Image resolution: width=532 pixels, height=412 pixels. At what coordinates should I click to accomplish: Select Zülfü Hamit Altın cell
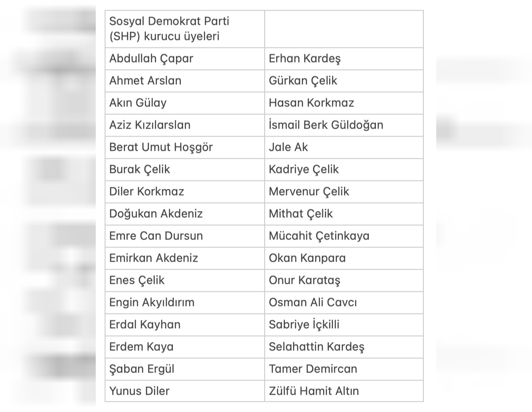pyautogui.click(x=314, y=391)
